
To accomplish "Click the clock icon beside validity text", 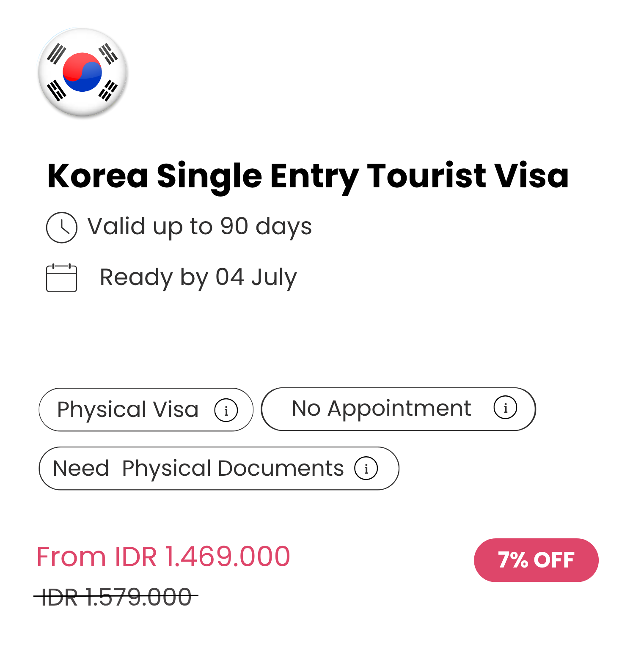I will (62, 228).
